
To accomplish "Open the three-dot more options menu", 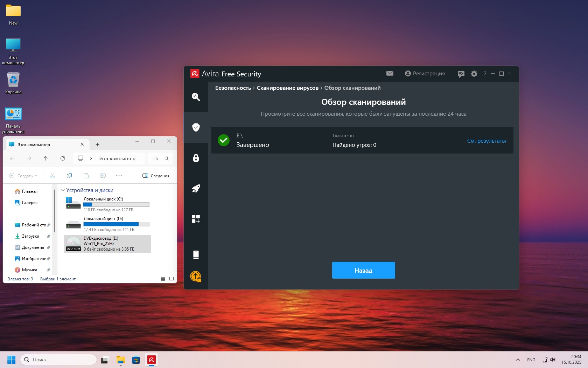I will [119, 176].
